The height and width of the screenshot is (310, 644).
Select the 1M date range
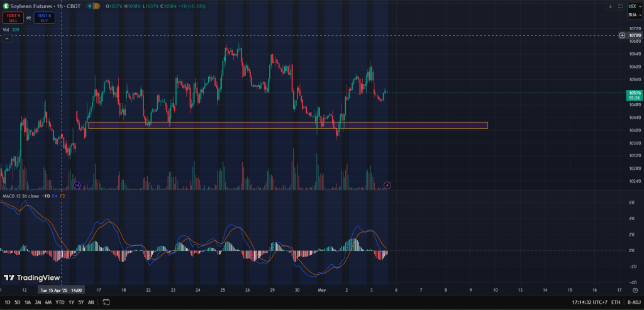pyautogui.click(x=28, y=302)
